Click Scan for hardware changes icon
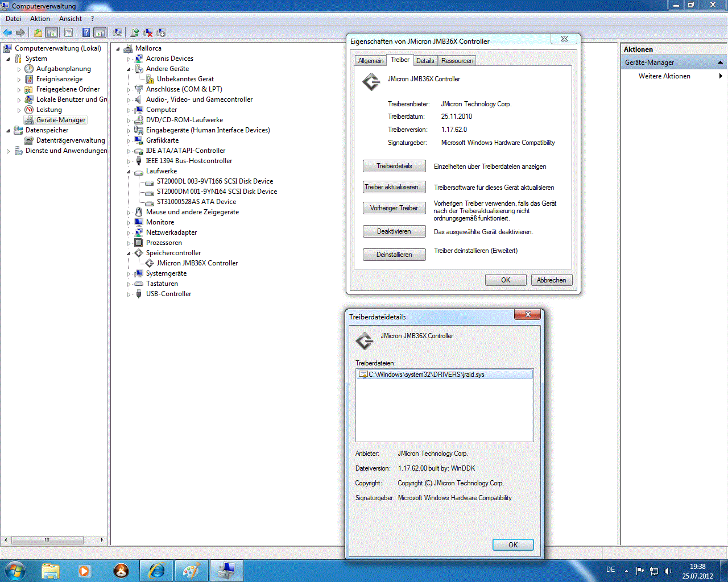 [117, 33]
